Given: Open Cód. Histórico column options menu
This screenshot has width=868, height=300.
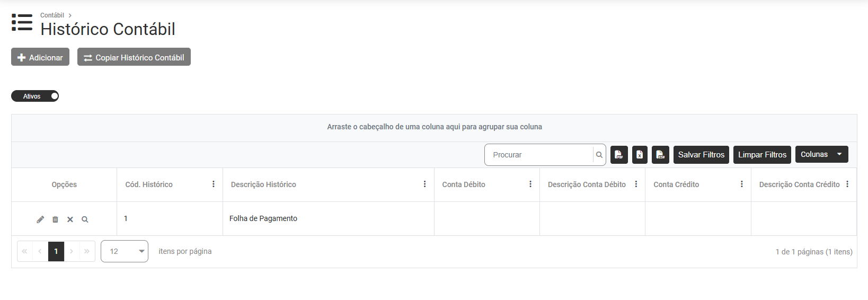Looking at the screenshot, I should click(214, 184).
